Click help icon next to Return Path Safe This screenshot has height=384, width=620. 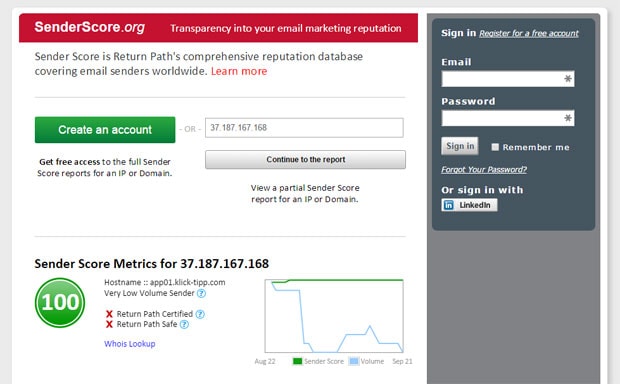[x=184, y=324]
